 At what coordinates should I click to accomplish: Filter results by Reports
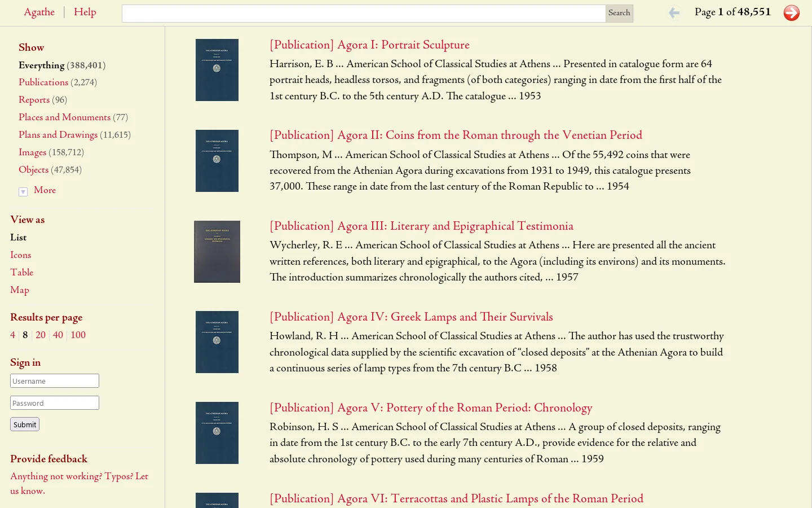[34, 100]
